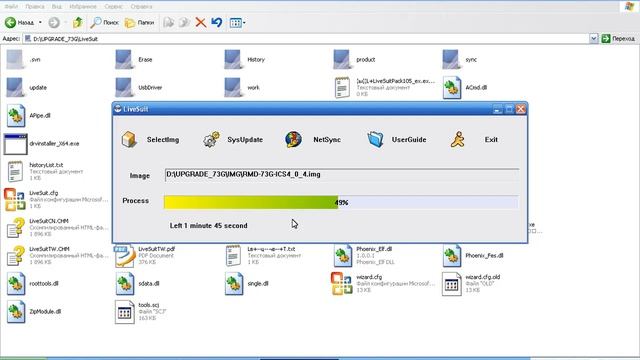
Task: Select the product folder
Action: pos(354,60)
